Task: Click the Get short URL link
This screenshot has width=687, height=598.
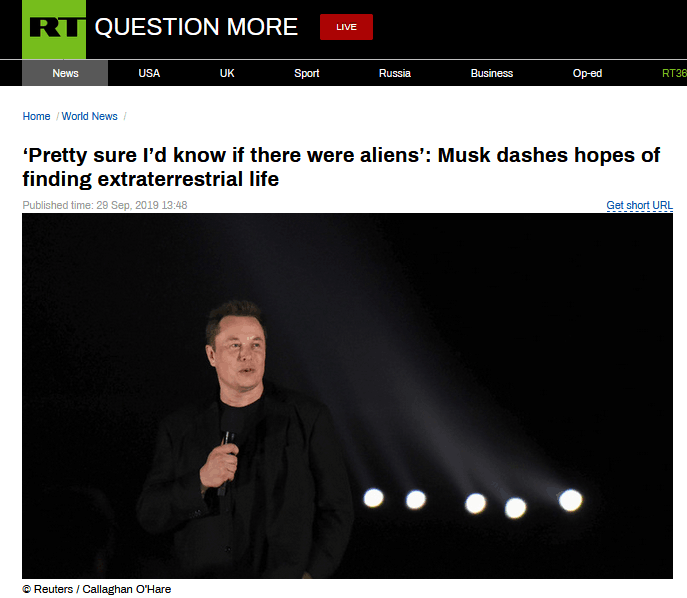Action: [x=639, y=205]
